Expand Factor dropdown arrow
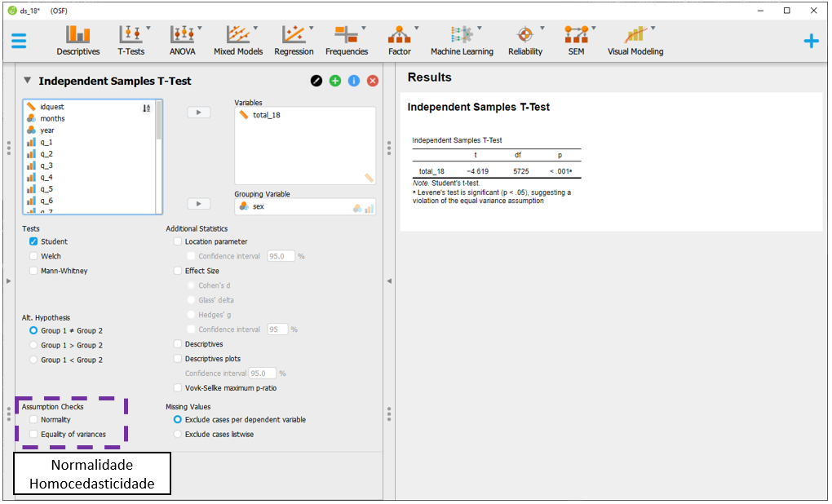 coord(417,28)
